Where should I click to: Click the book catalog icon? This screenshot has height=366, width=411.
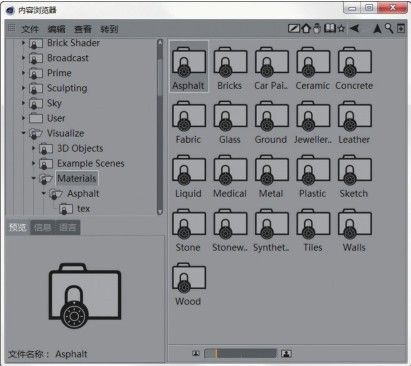click(x=330, y=28)
